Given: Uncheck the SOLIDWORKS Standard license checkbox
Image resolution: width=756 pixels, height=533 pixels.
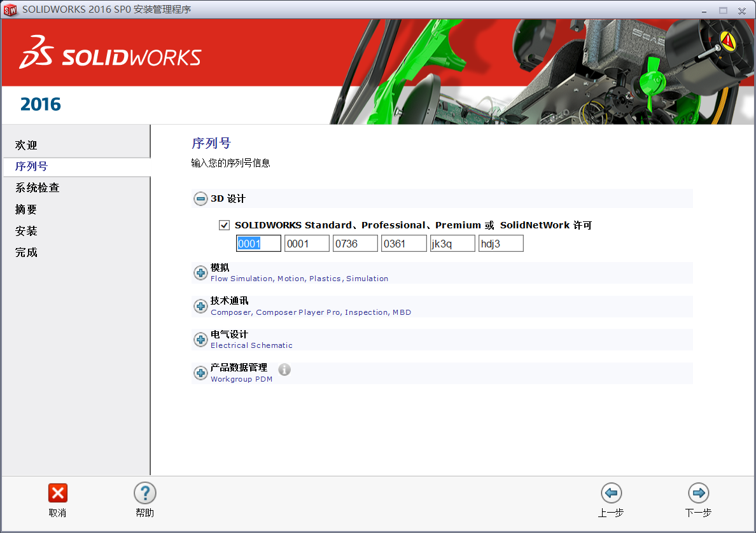Looking at the screenshot, I should point(224,225).
